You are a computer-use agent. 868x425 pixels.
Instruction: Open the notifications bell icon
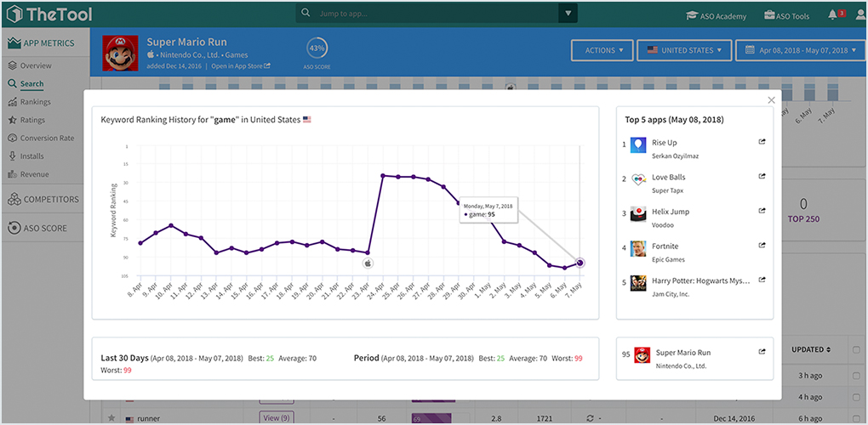click(832, 15)
